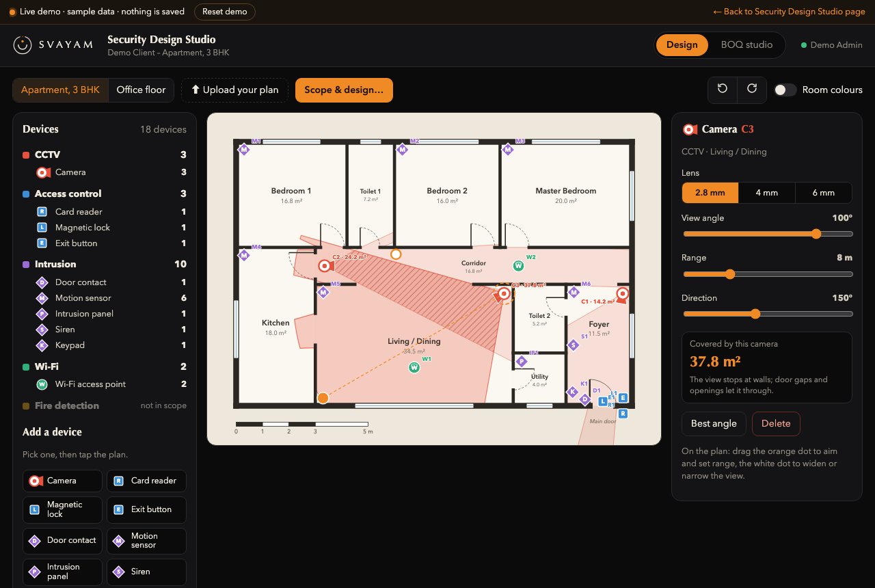The image size is (875, 588).
Task: Open Scope & design button
Action: pos(344,90)
